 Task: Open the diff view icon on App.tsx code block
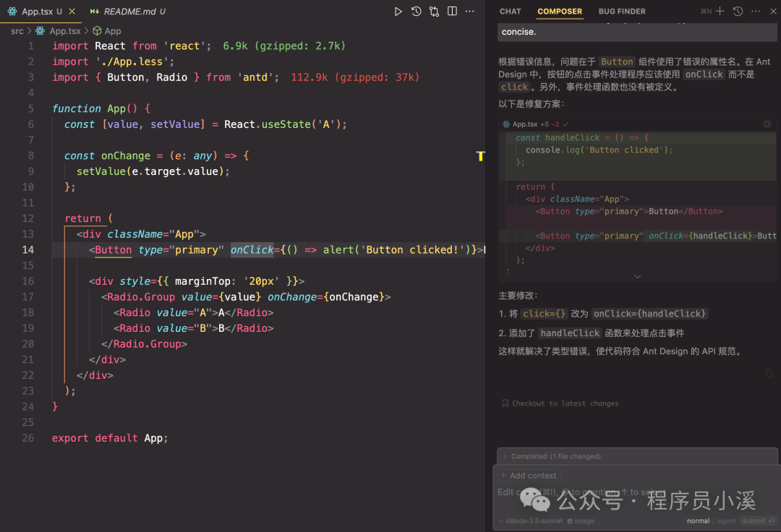tap(767, 124)
